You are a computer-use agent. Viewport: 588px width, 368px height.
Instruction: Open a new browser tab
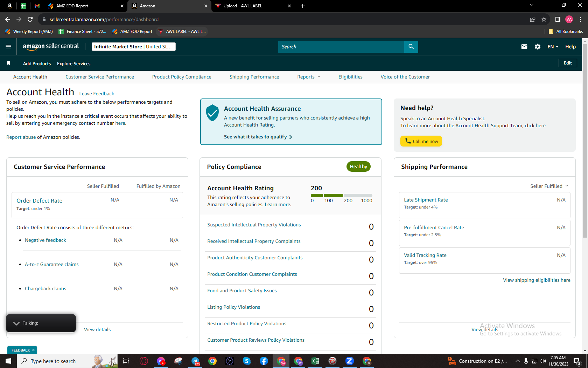[303, 6]
